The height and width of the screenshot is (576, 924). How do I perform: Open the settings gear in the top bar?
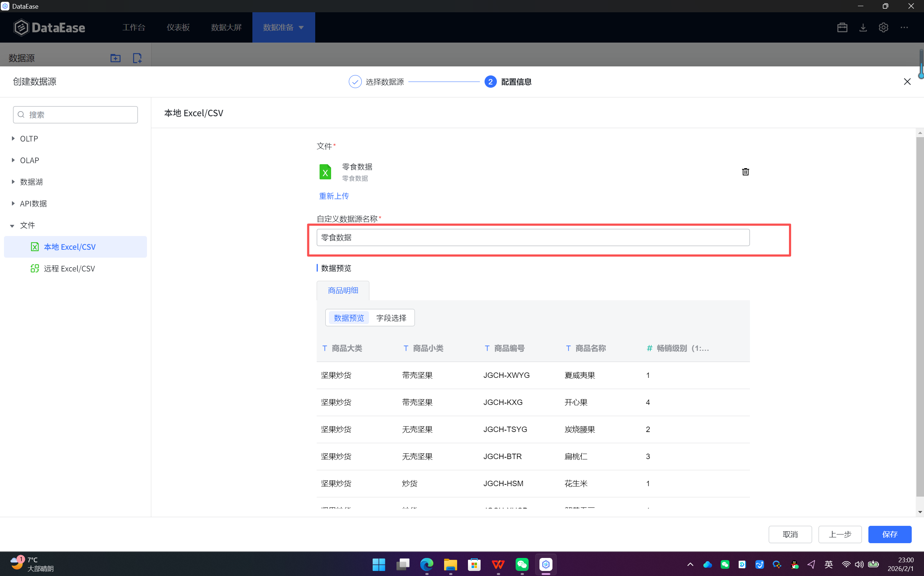[883, 27]
